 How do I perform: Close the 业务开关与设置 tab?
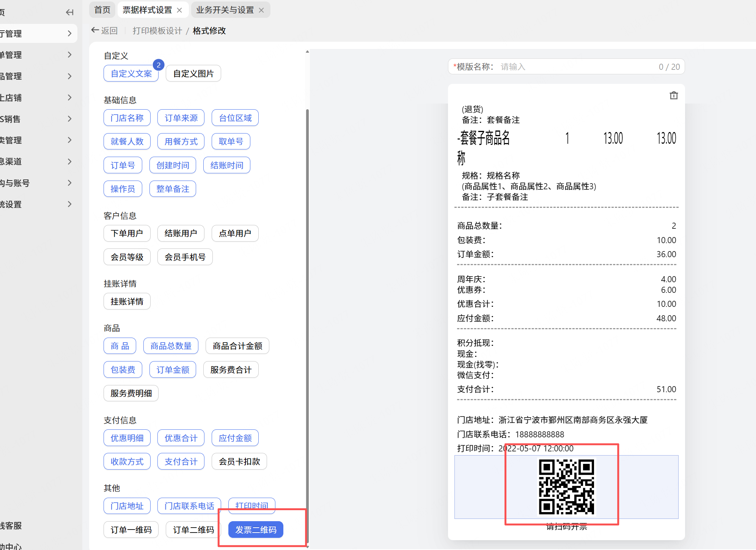coord(261,10)
